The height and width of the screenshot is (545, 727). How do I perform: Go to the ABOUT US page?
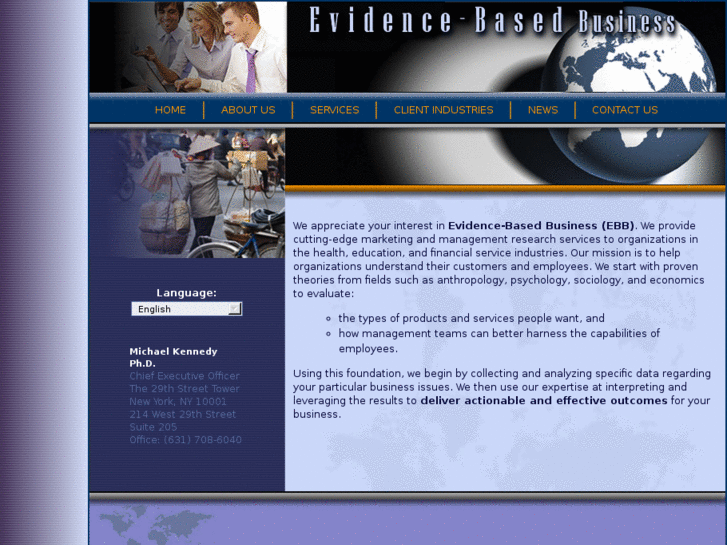(248, 110)
